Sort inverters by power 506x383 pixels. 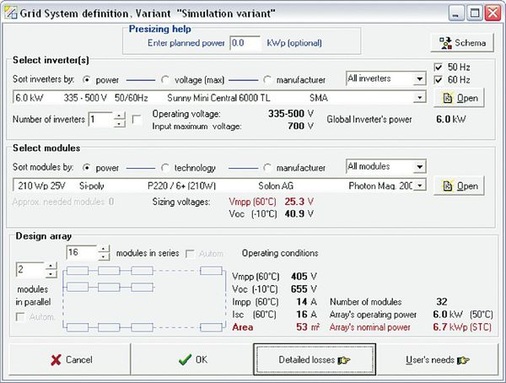pyautogui.click(x=86, y=80)
